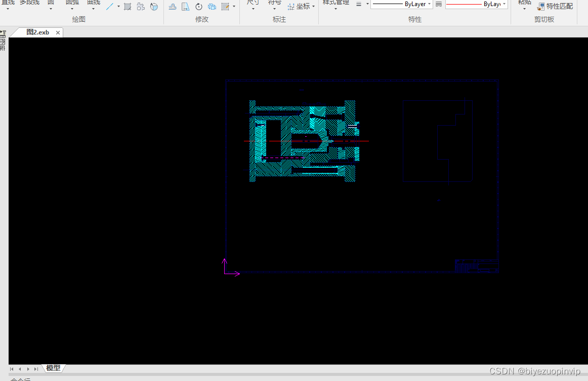The height and width of the screenshot is (381, 588).
Task: Click the top icon in left sidebar
Action: coord(3,33)
